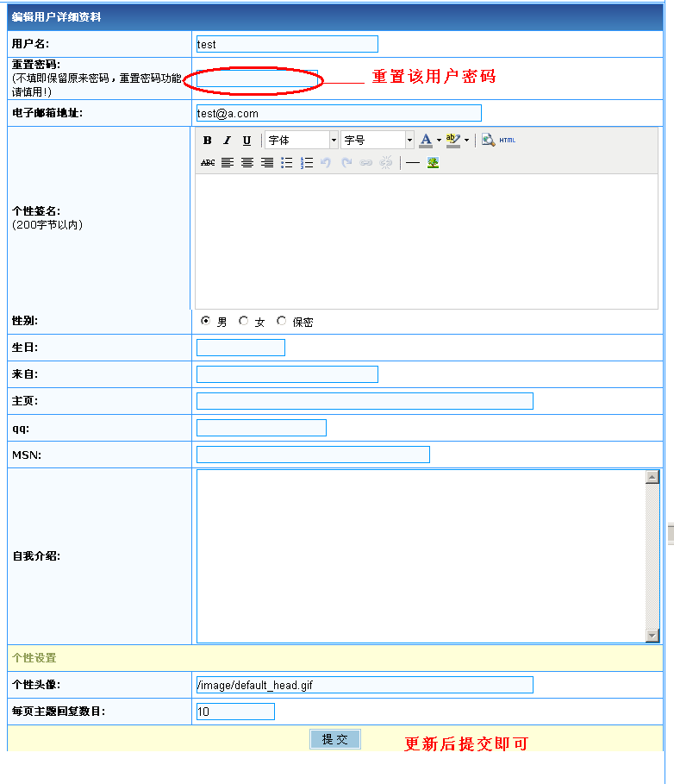This screenshot has width=674, height=784.
Task: Click the insert hyperlink icon
Action: pos(365,162)
